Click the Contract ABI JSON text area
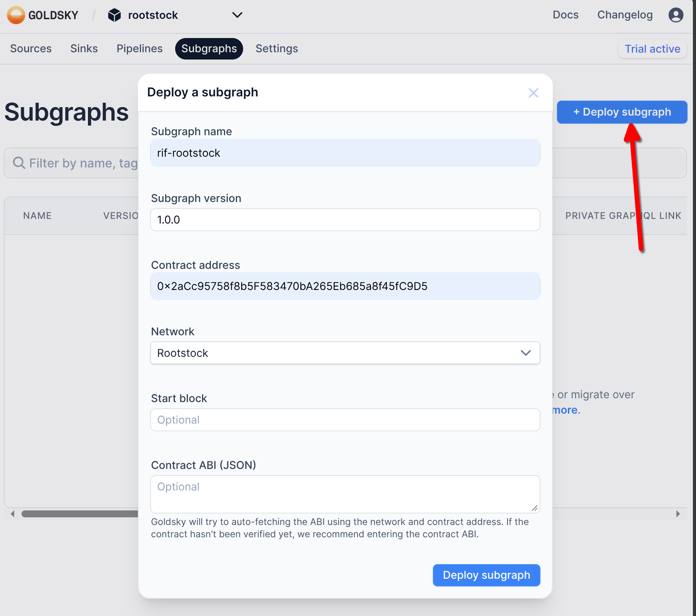 point(345,494)
